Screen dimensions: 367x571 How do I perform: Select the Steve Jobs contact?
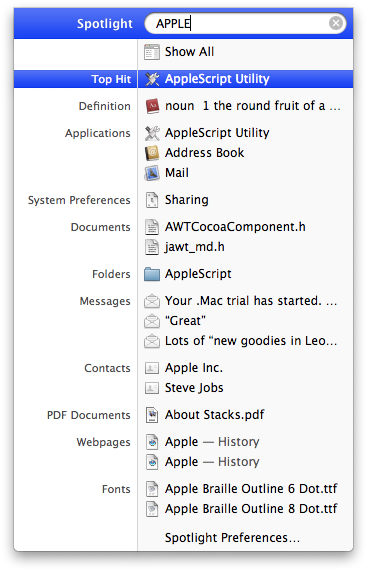[x=194, y=388]
